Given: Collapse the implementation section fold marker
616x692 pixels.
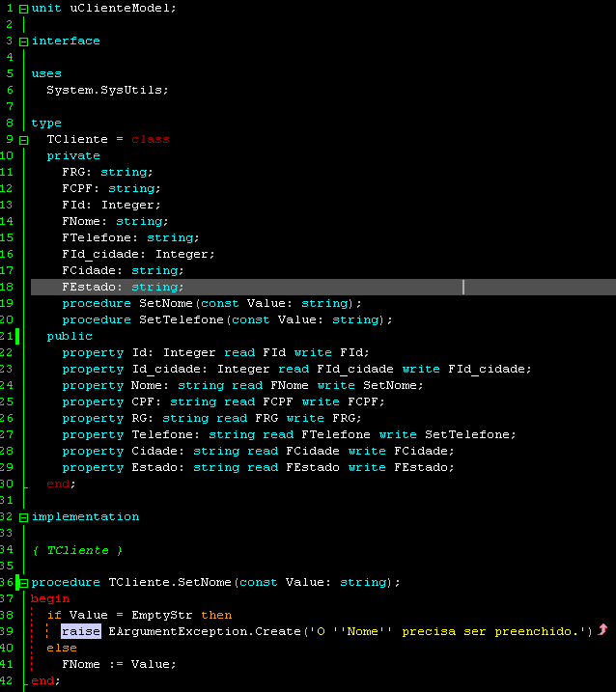Looking at the screenshot, I should [x=23, y=517].
